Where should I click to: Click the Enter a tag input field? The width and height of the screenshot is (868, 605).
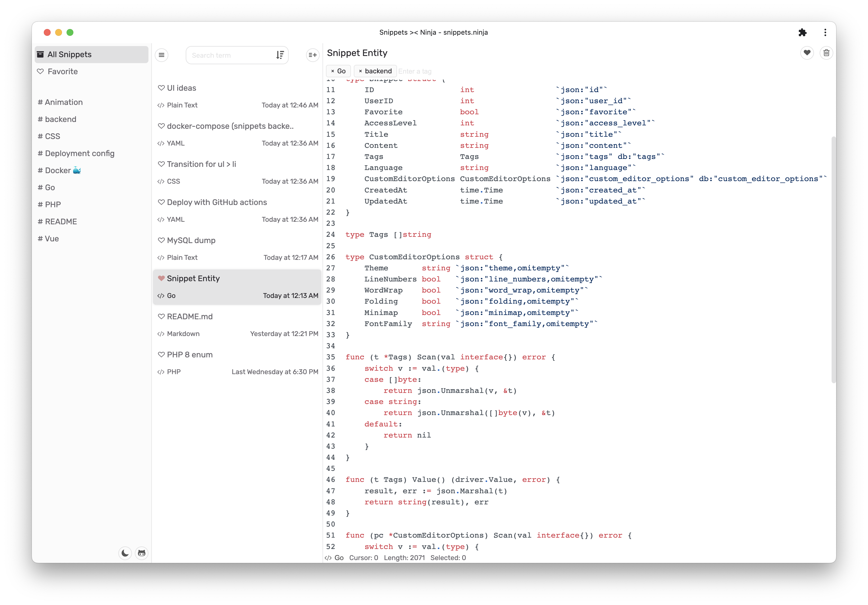415,71
